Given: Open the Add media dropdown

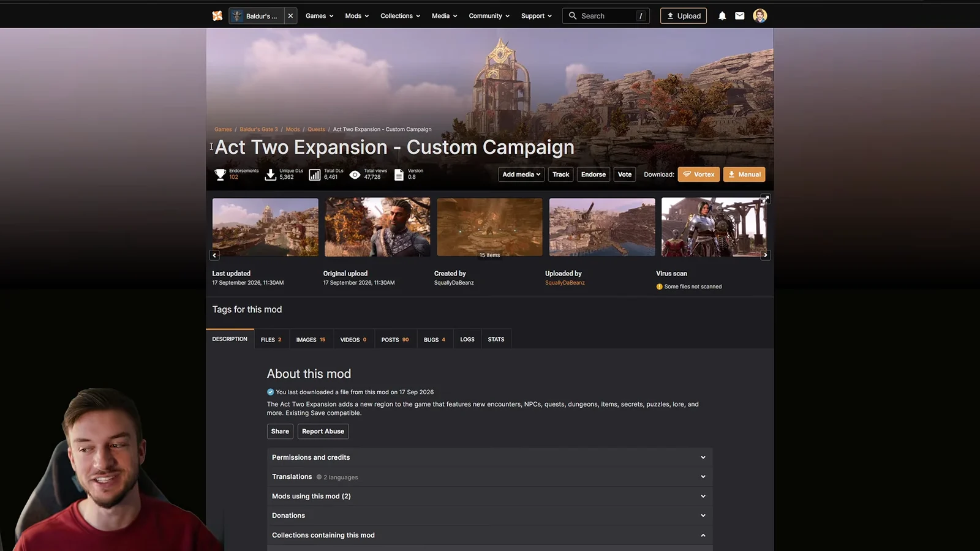Looking at the screenshot, I should [521, 174].
